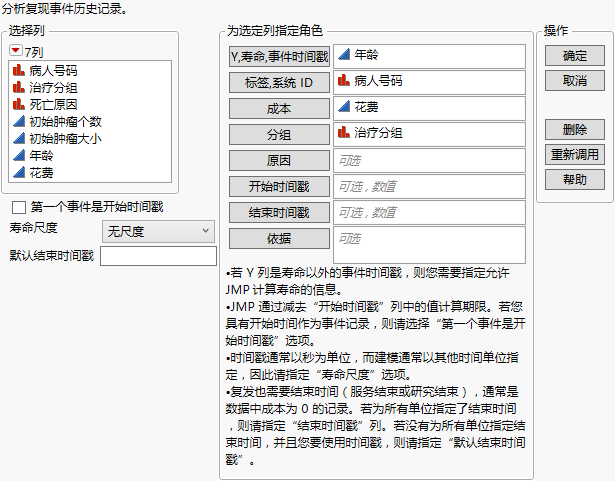
Task: Click the 标签,系统 ID role button
Action: (279, 83)
